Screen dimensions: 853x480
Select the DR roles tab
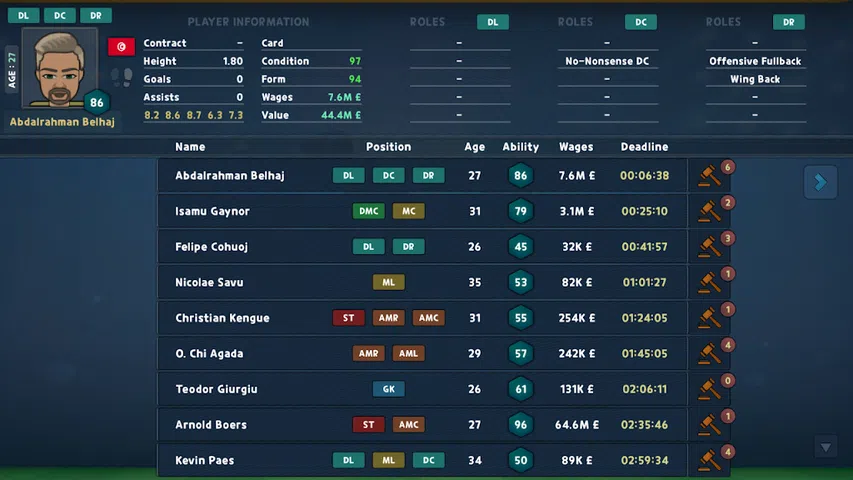click(788, 22)
